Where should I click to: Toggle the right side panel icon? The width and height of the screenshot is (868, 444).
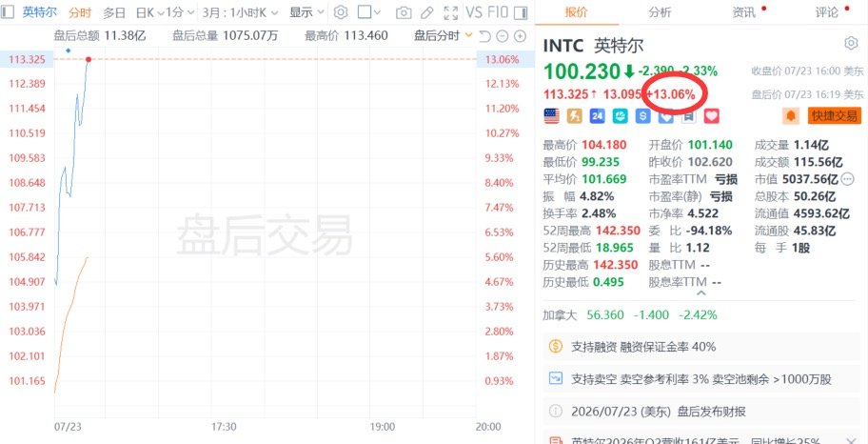point(521,12)
